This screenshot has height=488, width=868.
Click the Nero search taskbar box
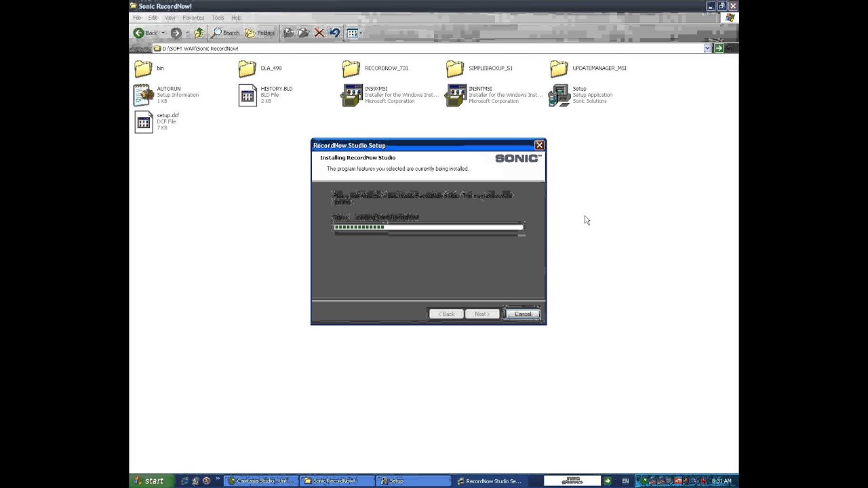[x=572, y=481]
